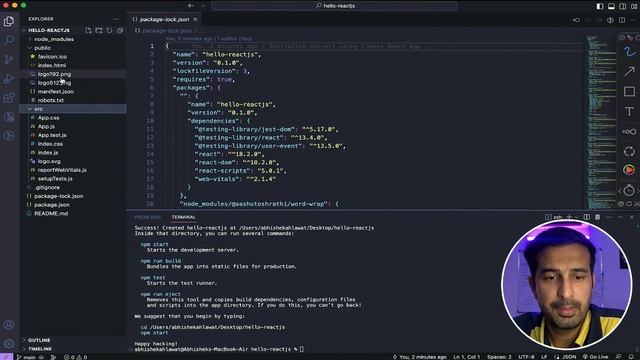The width and height of the screenshot is (640, 360).
Task: Open index.css in the src folder
Action: coord(50,144)
